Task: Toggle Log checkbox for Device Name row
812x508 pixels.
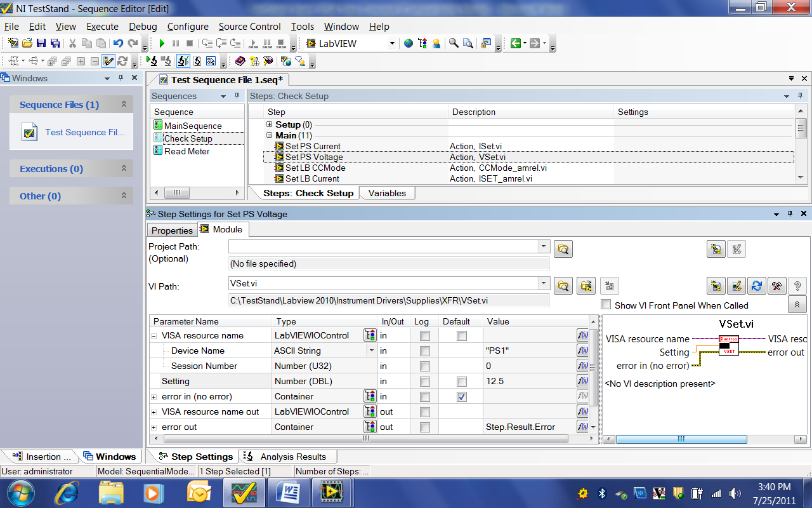Action: [425, 351]
